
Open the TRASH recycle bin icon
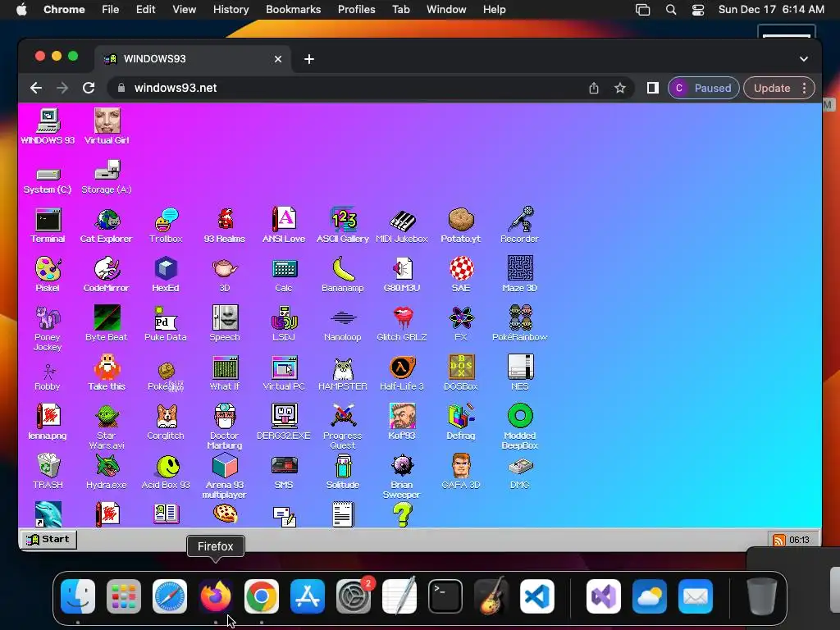click(x=48, y=472)
